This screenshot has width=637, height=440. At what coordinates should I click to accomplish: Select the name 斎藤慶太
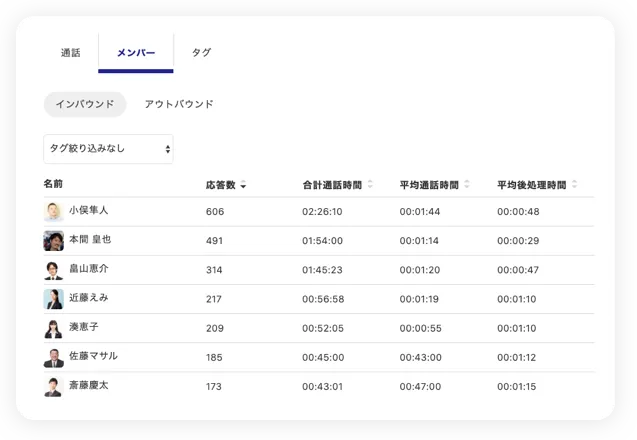(x=89, y=386)
